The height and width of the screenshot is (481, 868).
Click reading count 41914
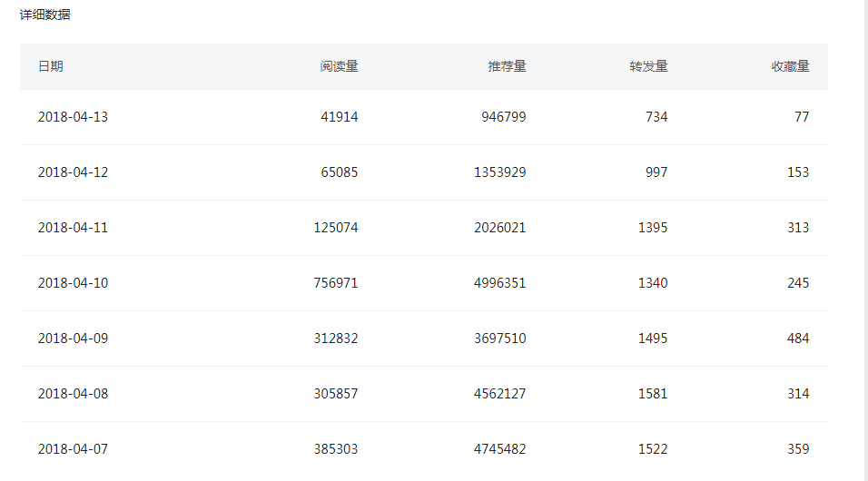click(340, 117)
